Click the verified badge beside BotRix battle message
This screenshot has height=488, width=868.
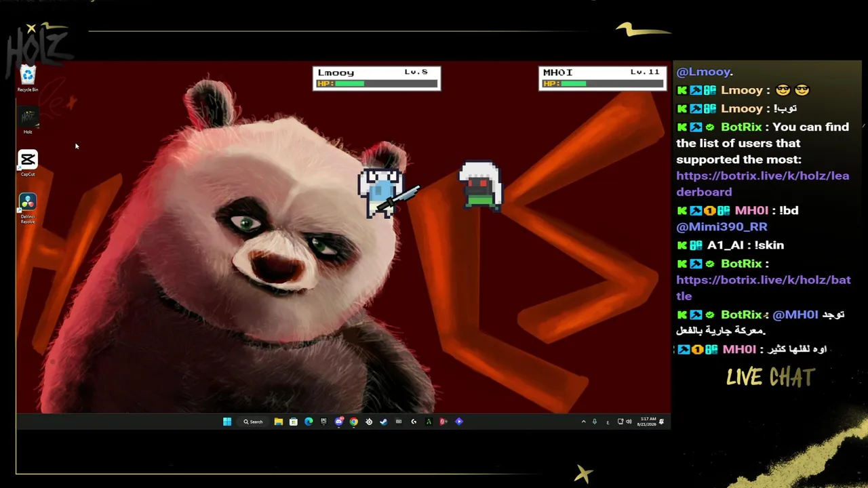(710, 264)
